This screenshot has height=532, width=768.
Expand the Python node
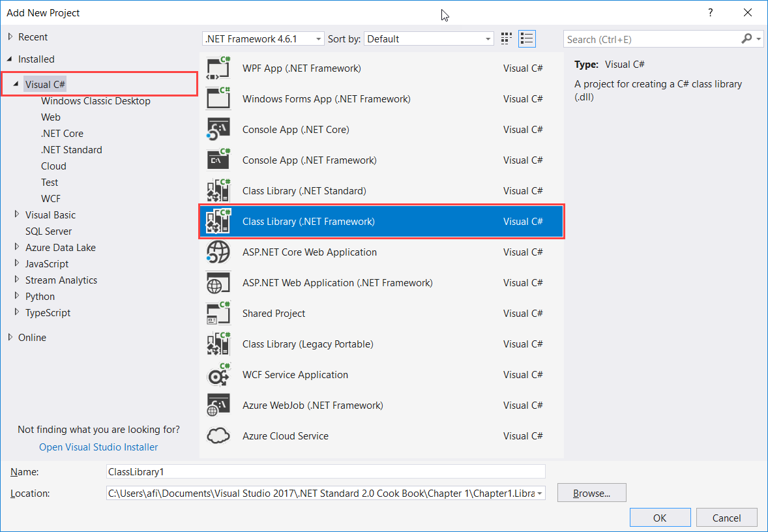pyautogui.click(x=17, y=295)
